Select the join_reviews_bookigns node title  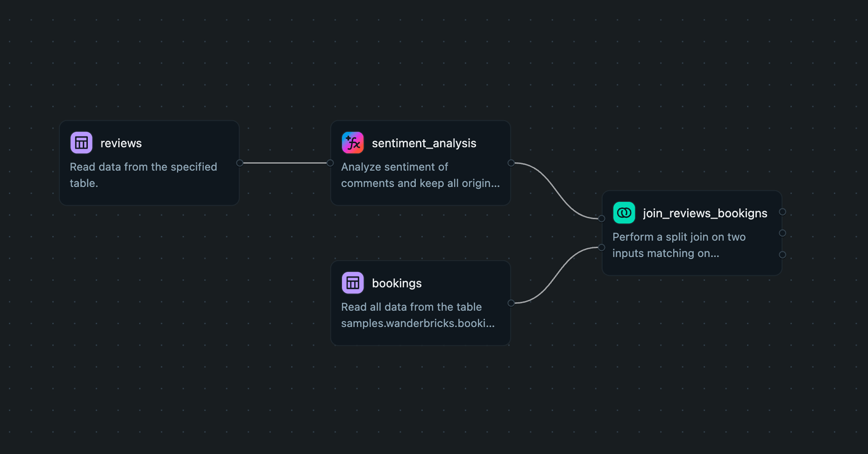(x=705, y=213)
